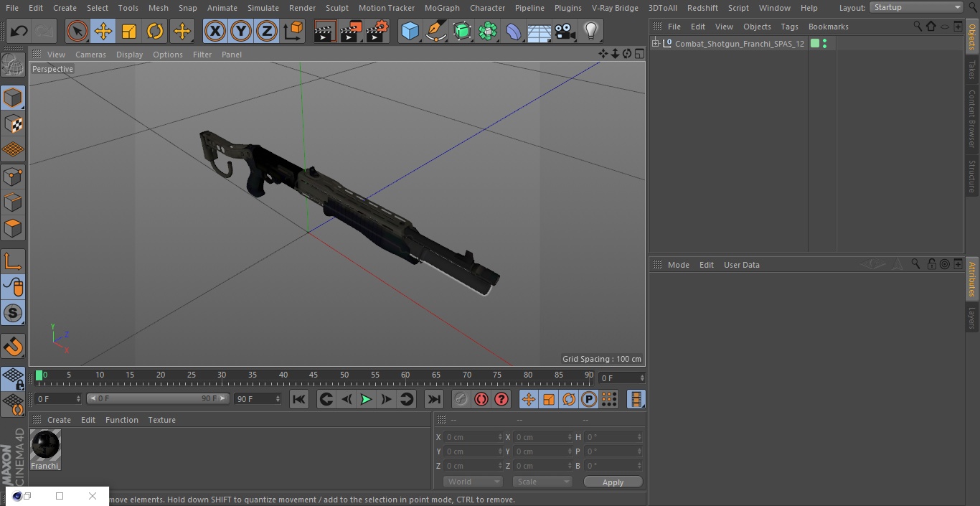Open the Layout dropdown

916,7
